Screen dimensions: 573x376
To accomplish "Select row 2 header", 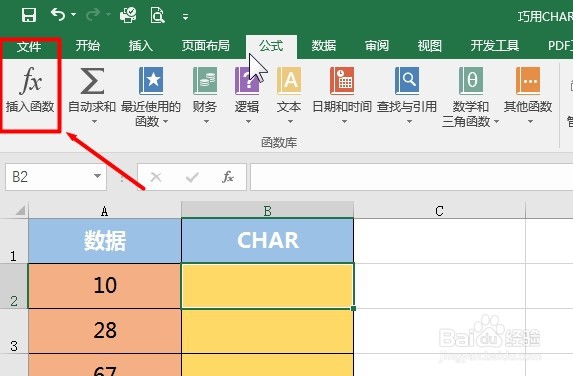I will click(x=14, y=286).
